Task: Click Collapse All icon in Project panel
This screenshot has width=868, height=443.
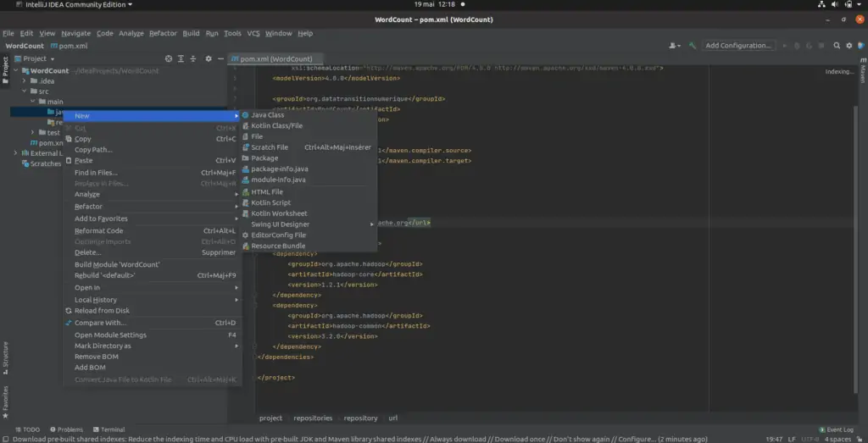Action: coord(192,58)
